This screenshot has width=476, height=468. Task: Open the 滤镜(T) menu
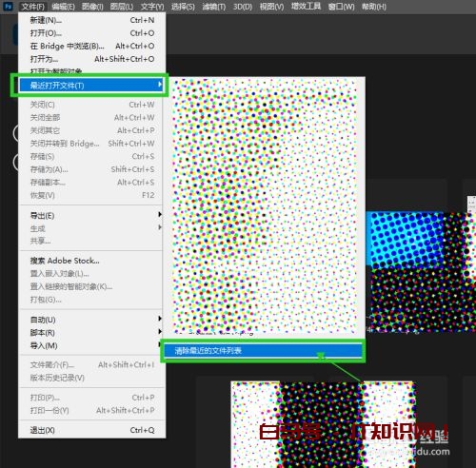click(214, 7)
